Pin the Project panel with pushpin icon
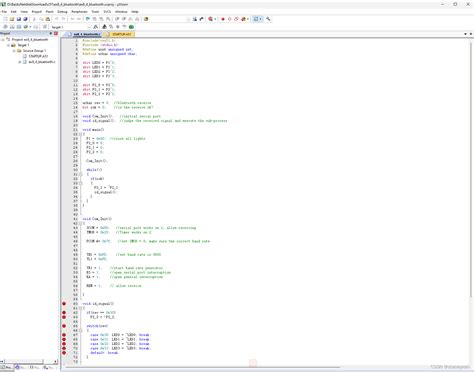The width and height of the screenshot is (474, 372). tap(51, 33)
